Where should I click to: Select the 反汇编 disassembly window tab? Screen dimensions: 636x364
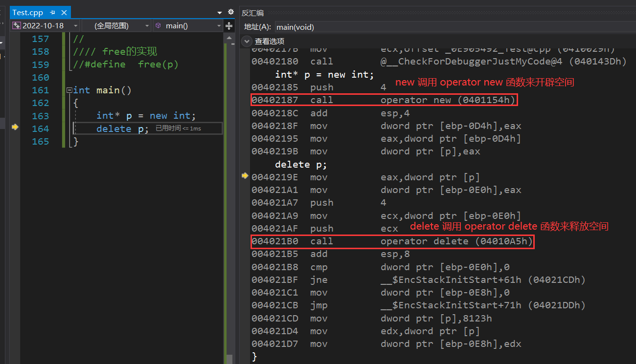coord(252,13)
